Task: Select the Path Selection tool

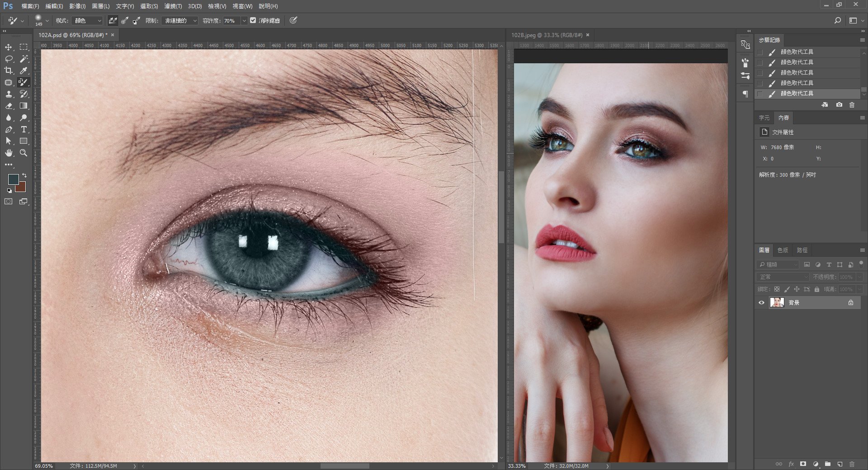Action: 9,141
